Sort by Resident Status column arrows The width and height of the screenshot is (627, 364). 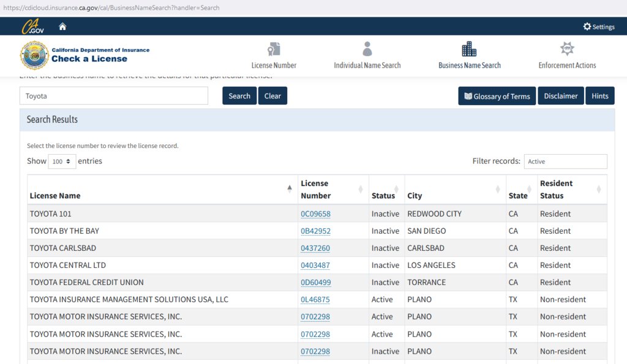click(599, 189)
